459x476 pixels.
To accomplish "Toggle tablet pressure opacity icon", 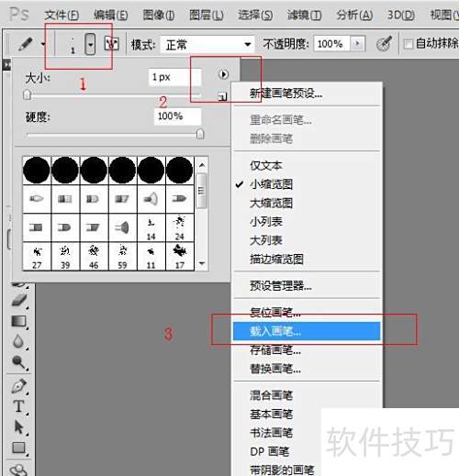I will [x=384, y=43].
